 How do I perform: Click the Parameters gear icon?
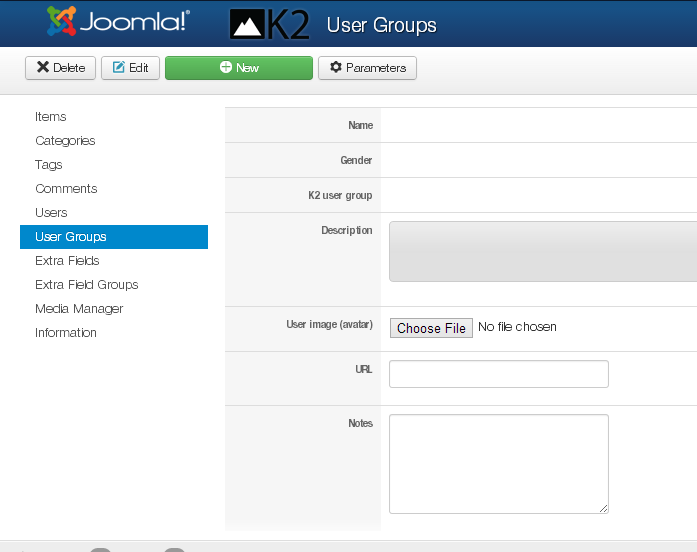(336, 67)
